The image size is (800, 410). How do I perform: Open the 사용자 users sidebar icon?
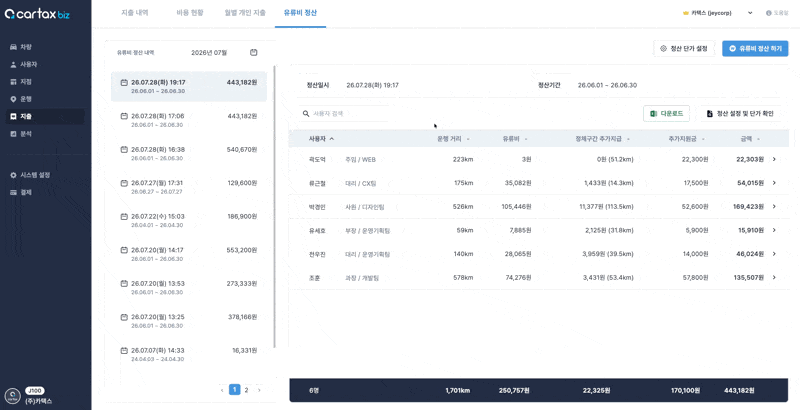[13, 65]
